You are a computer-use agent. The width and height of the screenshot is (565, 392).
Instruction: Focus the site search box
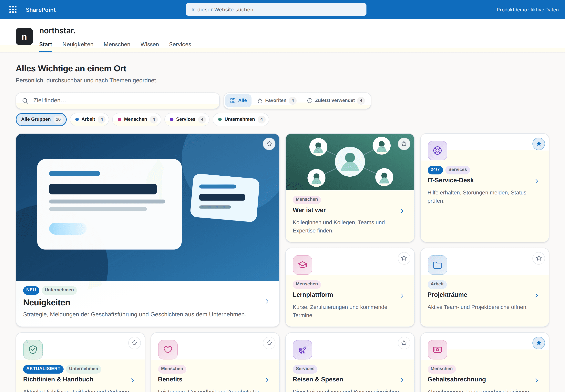point(276,10)
